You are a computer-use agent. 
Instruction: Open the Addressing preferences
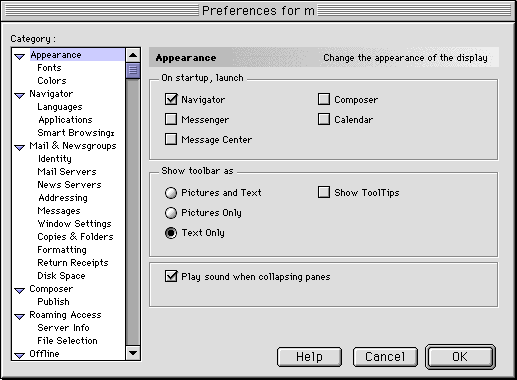pyautogui.click(x=63, y=198)
